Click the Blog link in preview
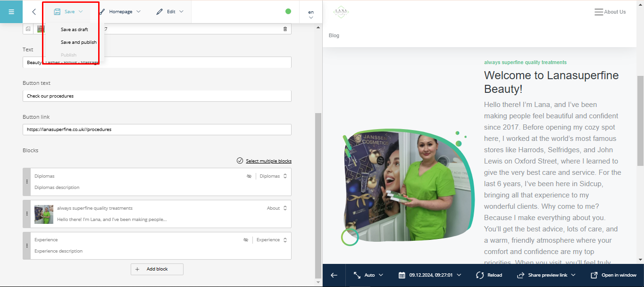 coord(334,36)
